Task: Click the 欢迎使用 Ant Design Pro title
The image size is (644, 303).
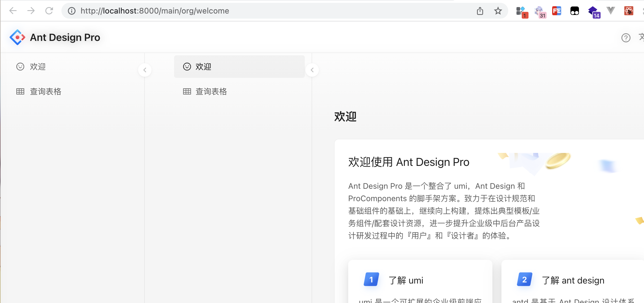Action: coord(409,162)
